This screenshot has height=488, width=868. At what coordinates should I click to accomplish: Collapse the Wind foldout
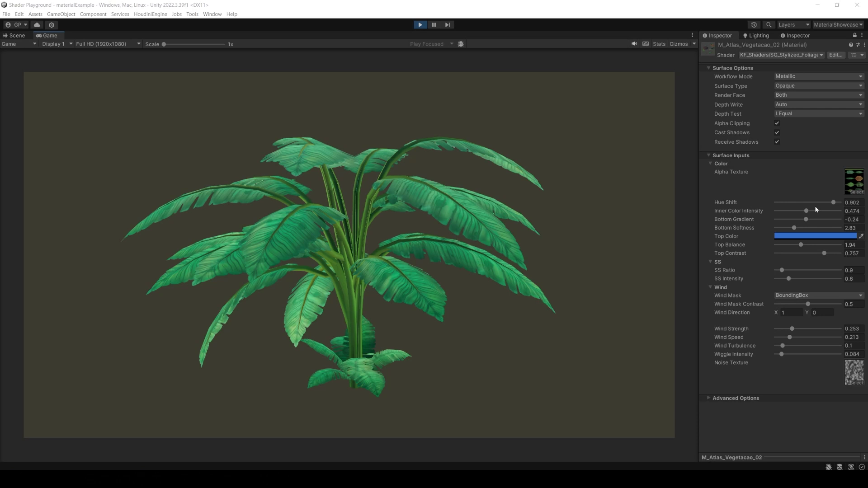pyautogui.click(x=710, y=287)
